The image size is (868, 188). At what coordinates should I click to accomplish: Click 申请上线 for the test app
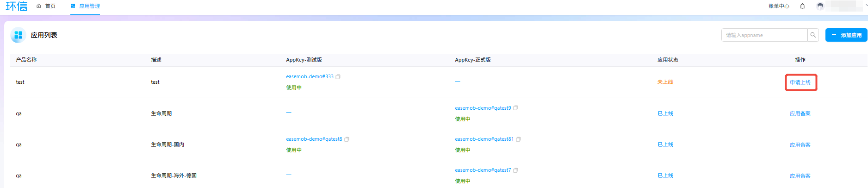pyautogui.click(x=800, y=82)
